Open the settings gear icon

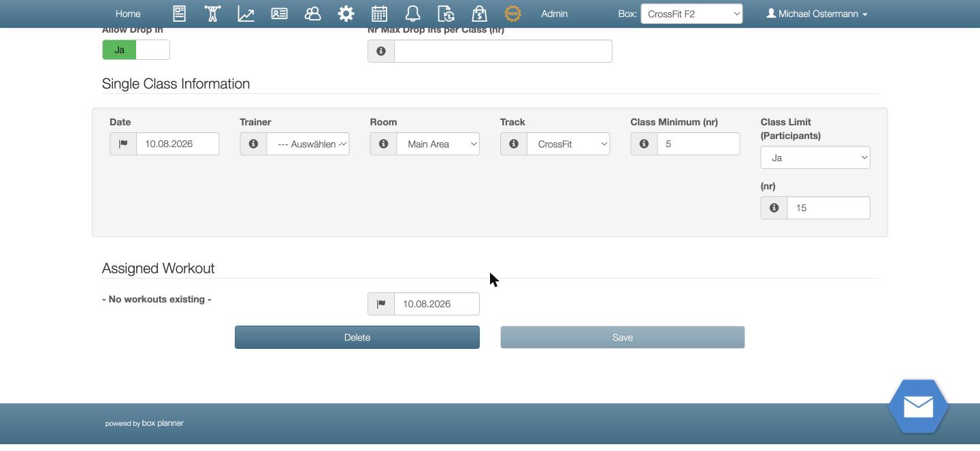tap(346, 14)
